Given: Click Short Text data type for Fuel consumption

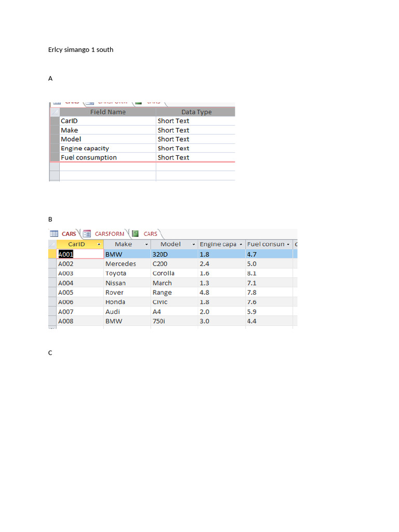Looking at the screenshot, I should (196, 157).
